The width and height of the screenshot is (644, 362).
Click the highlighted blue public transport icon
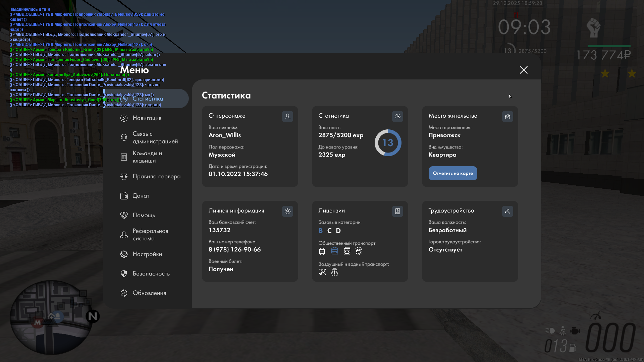(334, 251)
